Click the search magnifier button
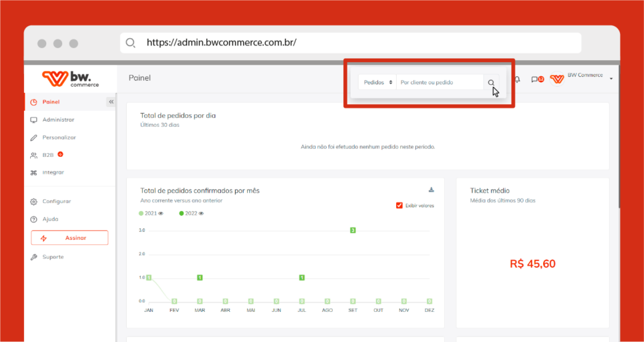This screenshot has height=342, width=644. (x=491, y=83)
